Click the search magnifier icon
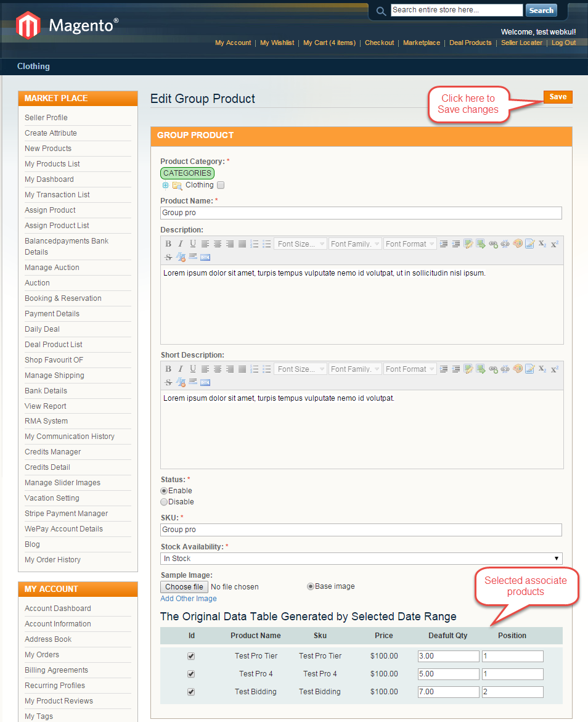588x722 pixels. [x=381, y=11]
